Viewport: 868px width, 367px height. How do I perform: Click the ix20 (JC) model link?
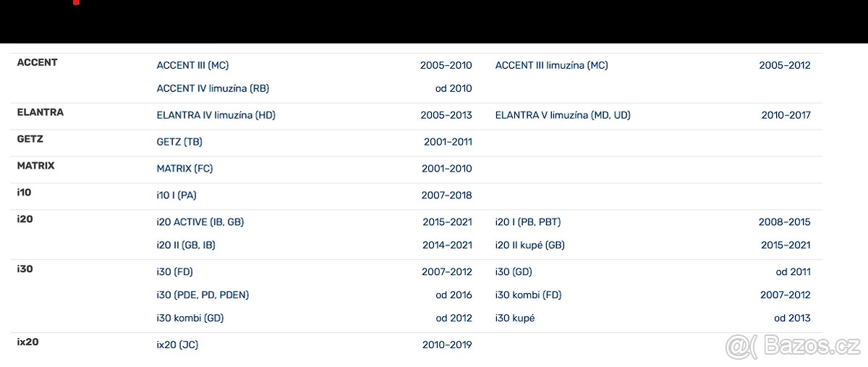(x=177, y=345)
